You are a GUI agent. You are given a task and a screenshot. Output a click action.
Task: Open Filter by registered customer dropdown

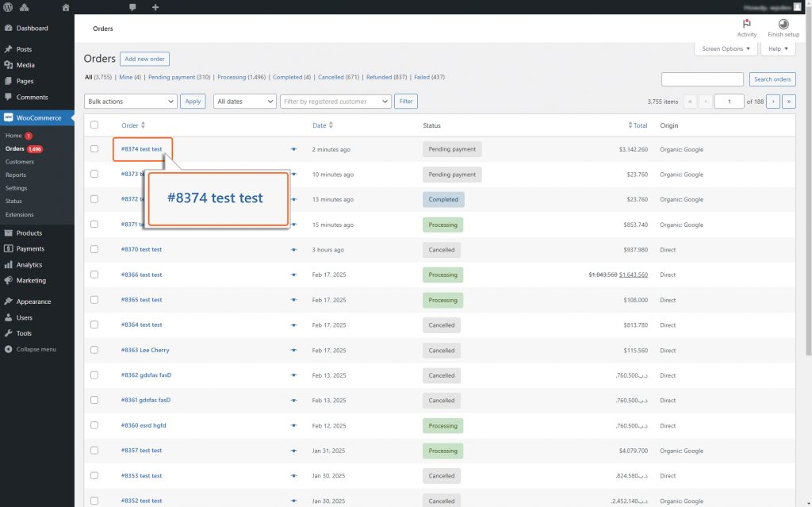coord(335,102)
